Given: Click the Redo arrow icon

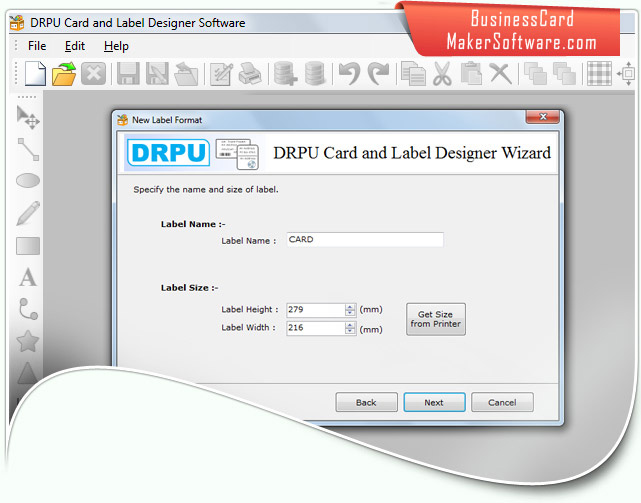Looking at the screenshot, I should coord(379,74).
